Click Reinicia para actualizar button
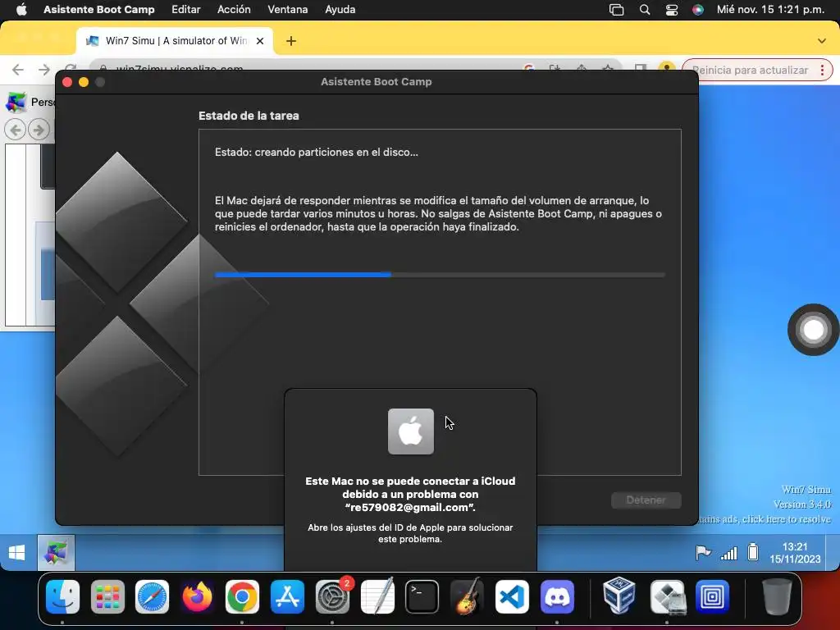 tap(750, 71)
